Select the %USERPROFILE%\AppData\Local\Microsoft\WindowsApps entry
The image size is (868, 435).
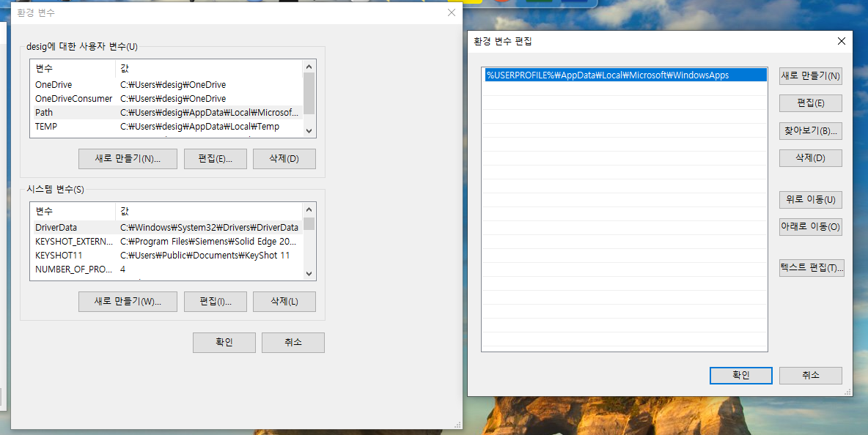coord(625,75)
